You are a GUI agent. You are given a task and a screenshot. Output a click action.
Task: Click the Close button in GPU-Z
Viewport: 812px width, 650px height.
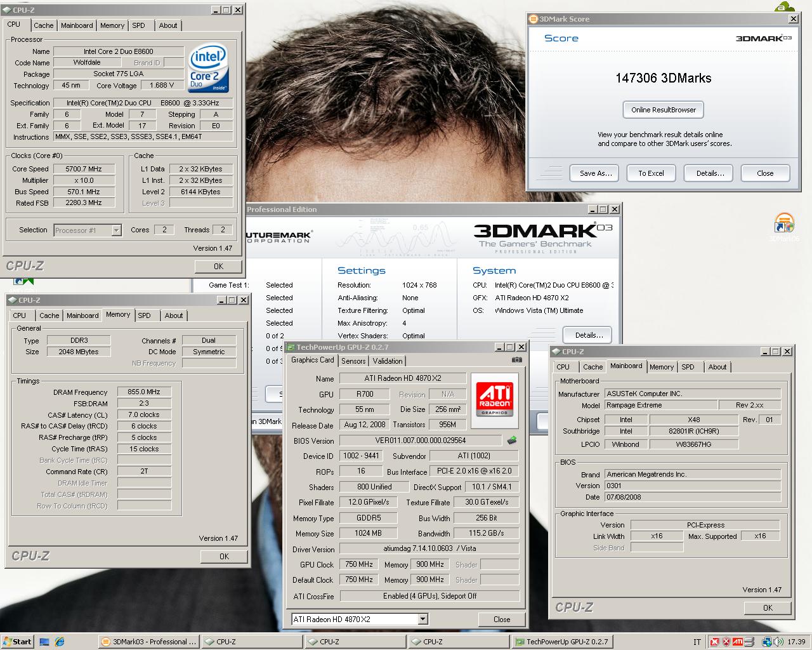point(502,620)
